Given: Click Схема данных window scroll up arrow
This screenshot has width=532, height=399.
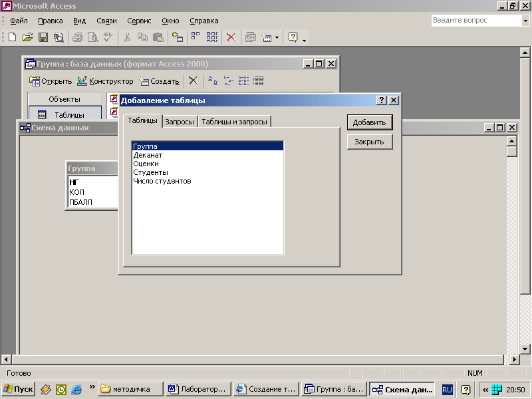Looking at the screenshot, I should [511, 140].
